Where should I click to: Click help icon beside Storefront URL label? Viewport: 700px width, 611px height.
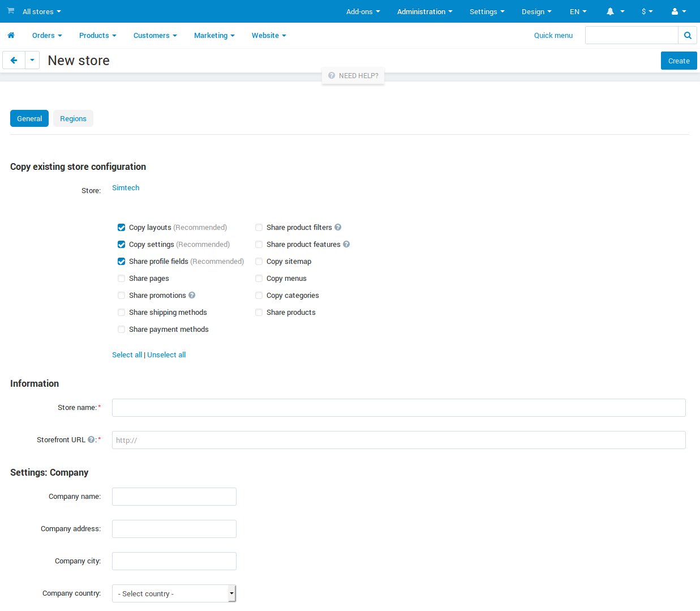click(x=91, y=439)
